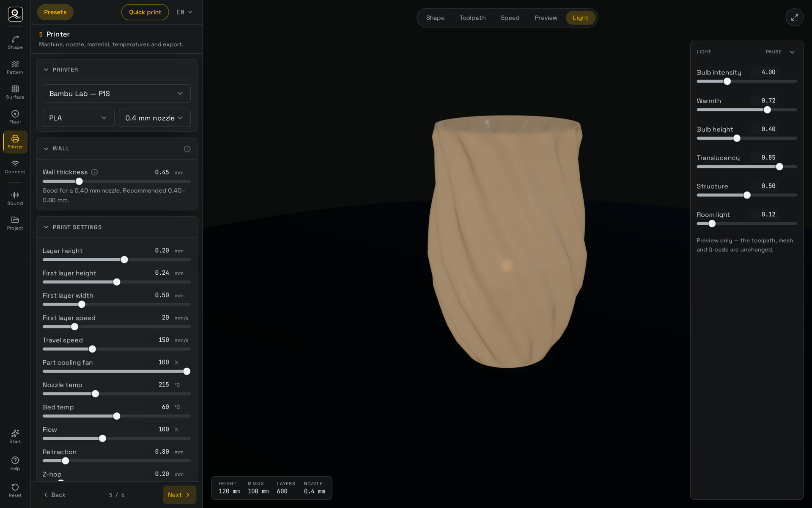Collapse the WALL section
This screenshot has height=508, width=812.
click(x=46, y=149)
